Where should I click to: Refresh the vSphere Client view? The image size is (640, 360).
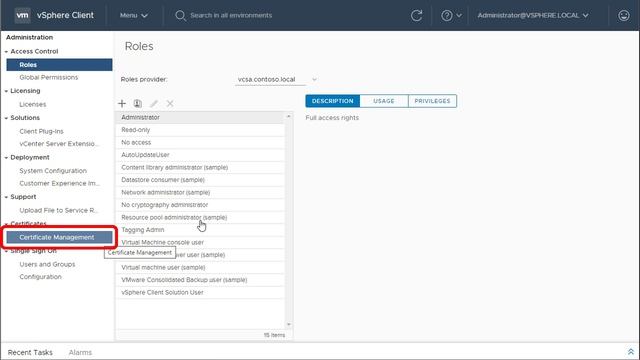click(416, 16)
